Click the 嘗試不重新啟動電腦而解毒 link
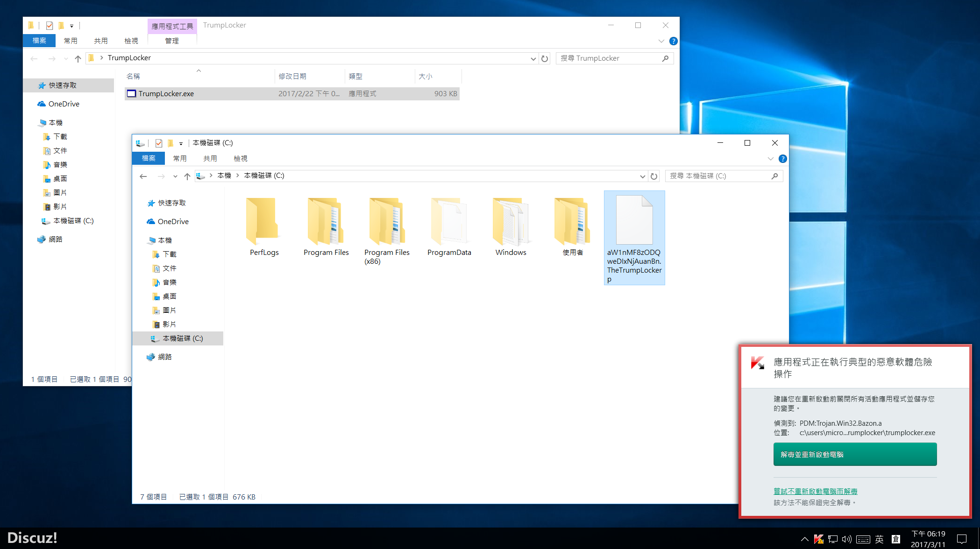This screenshot has width=980, height=549. (x=815, y=491)
